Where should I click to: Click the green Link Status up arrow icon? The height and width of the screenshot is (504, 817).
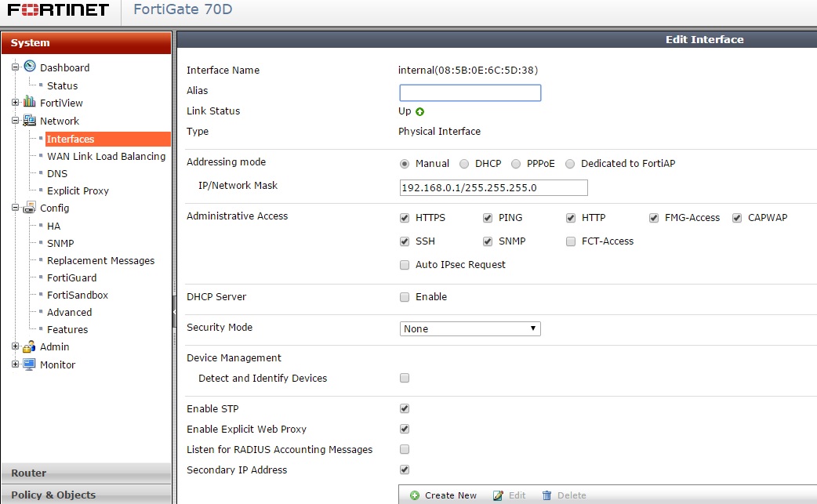[420, 111]
